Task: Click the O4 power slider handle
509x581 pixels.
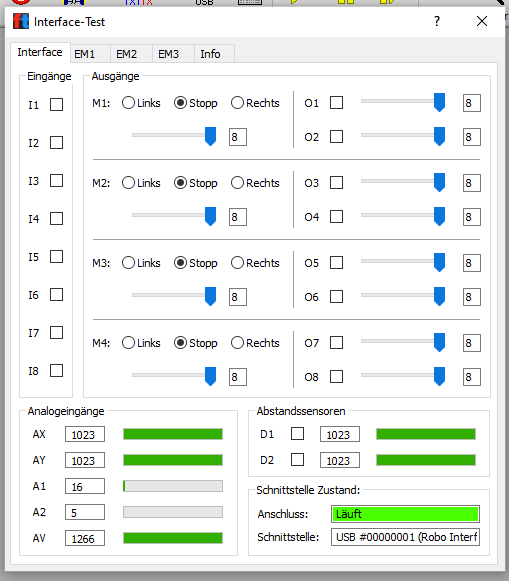Action: pyautogui.click(x=439, y=216)
